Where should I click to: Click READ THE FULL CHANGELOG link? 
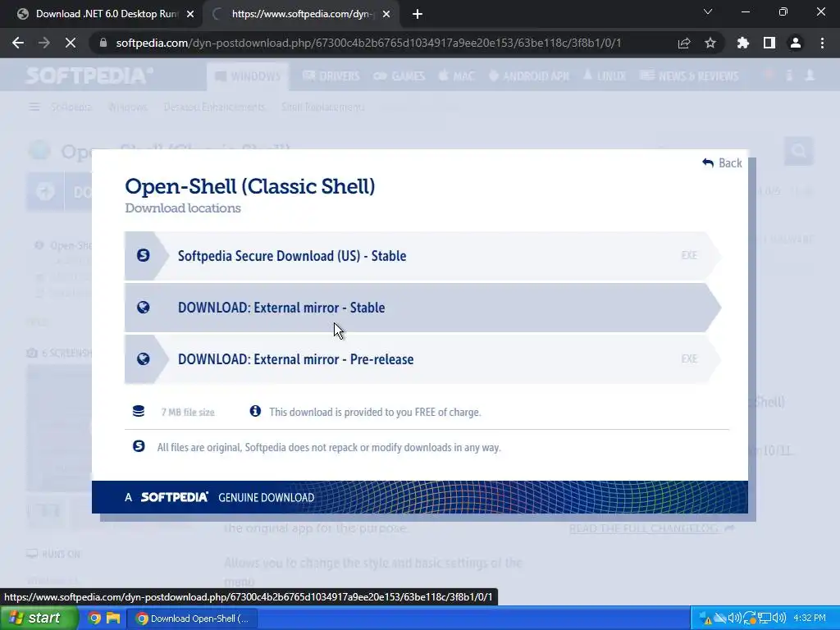coord(651,529)
